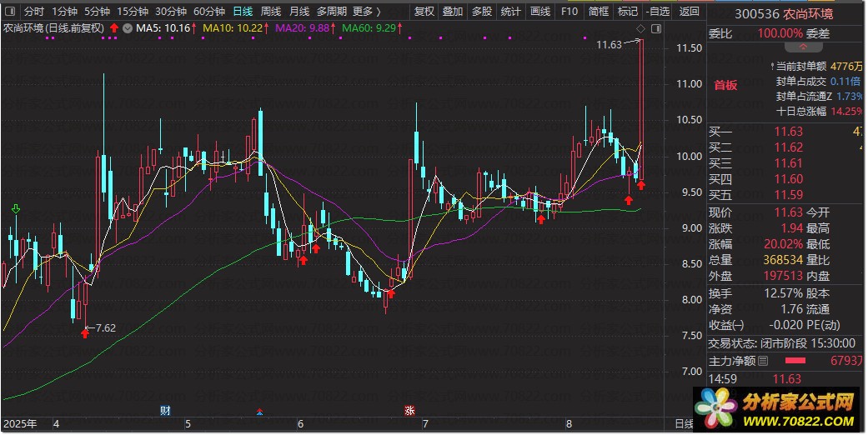Click the 买一 11.63 bid row

click(786, 132)
